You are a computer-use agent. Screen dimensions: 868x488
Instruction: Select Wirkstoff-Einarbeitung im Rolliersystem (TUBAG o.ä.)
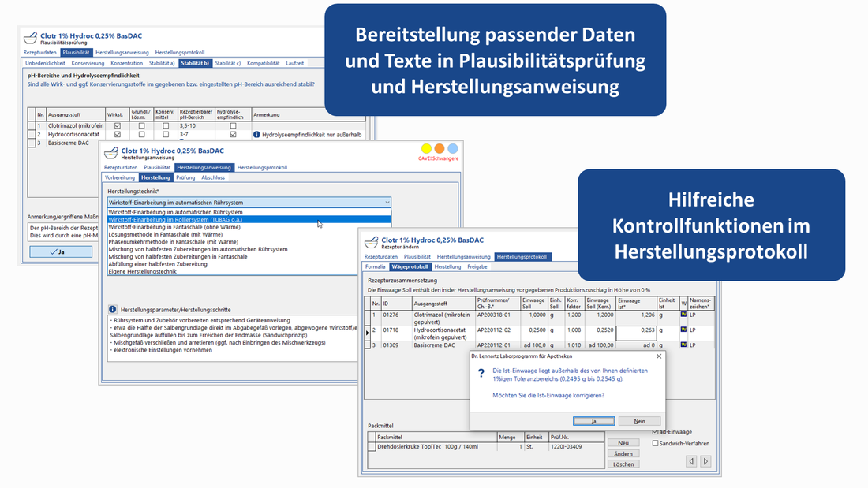(249, 220)
